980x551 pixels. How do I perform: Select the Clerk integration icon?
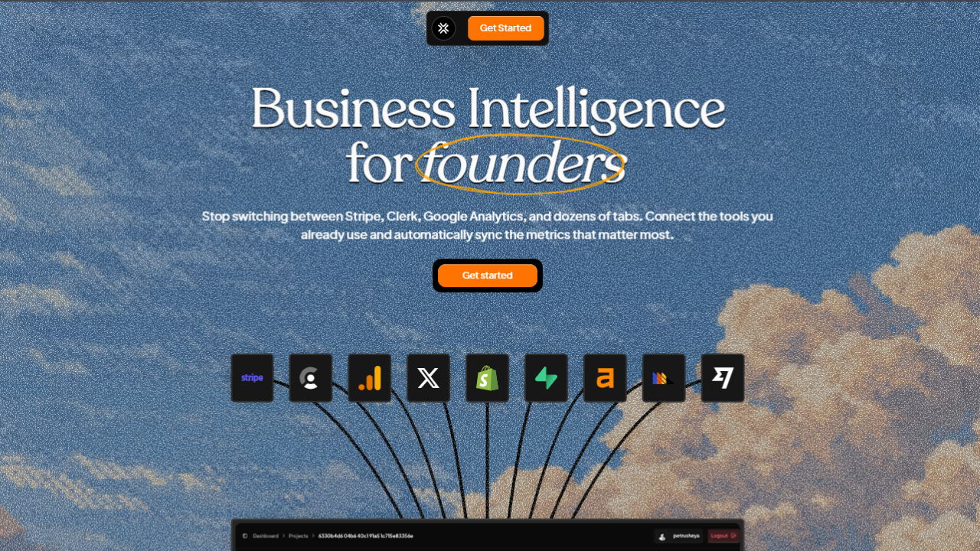[311, 378]
